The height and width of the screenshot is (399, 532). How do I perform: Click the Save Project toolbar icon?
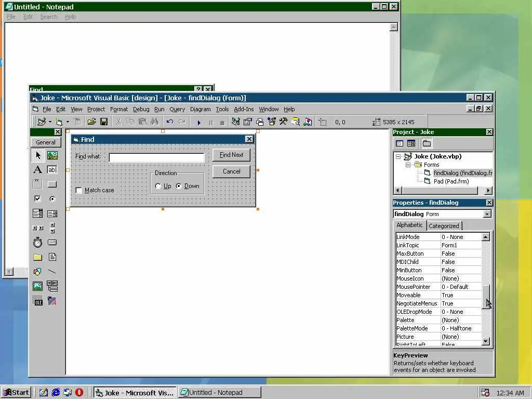click(104, 122)
